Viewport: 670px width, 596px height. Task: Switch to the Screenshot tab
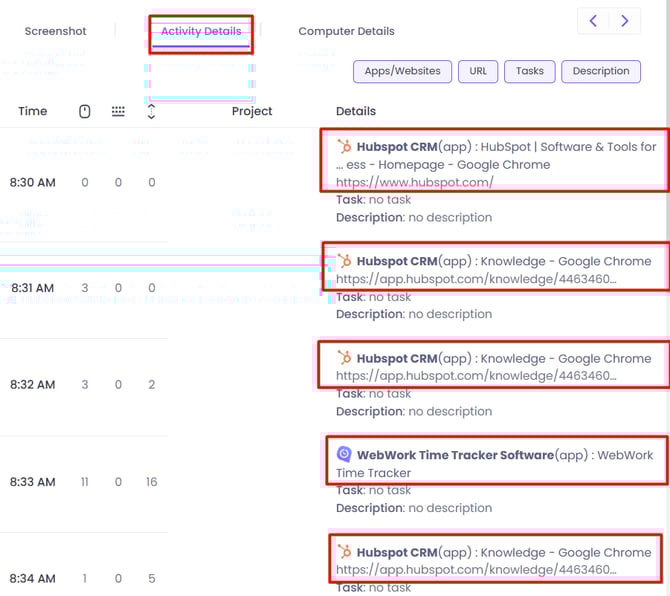point(56,31)
